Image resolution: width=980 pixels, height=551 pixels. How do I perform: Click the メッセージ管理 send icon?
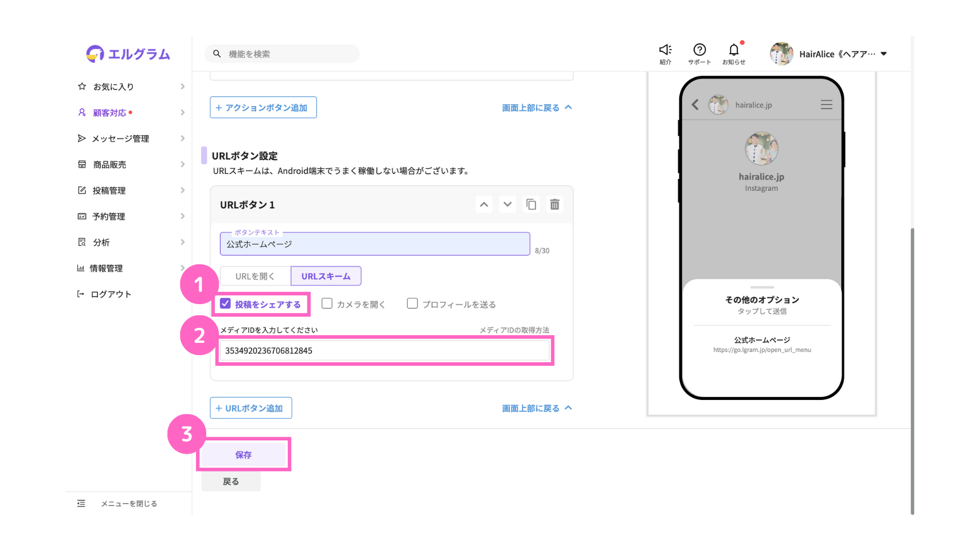[x=82, y=138]
